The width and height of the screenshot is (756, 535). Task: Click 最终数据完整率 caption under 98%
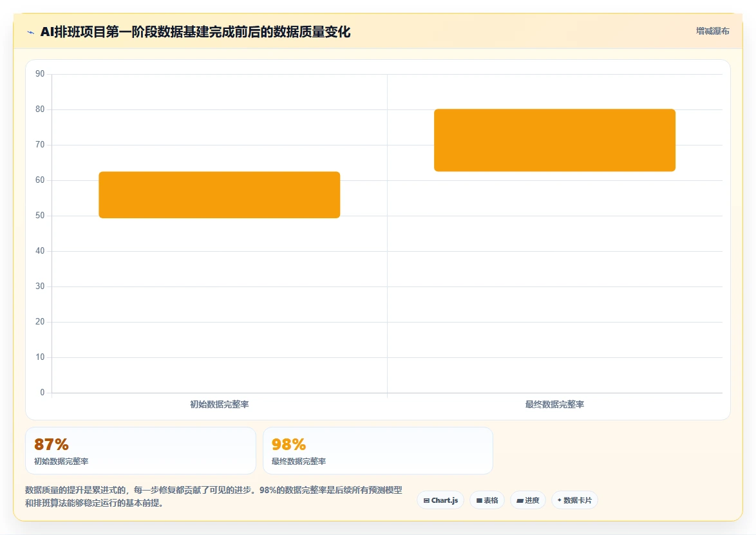pos(299,461)
